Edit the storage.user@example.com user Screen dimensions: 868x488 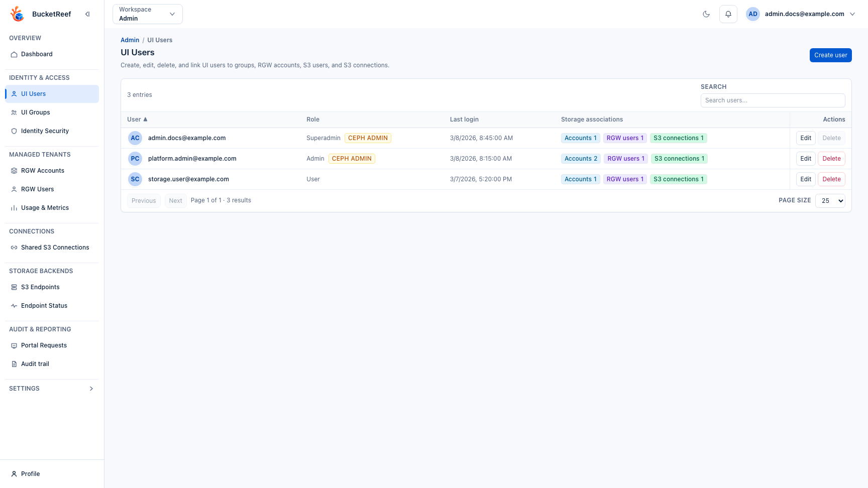[806, 179]
